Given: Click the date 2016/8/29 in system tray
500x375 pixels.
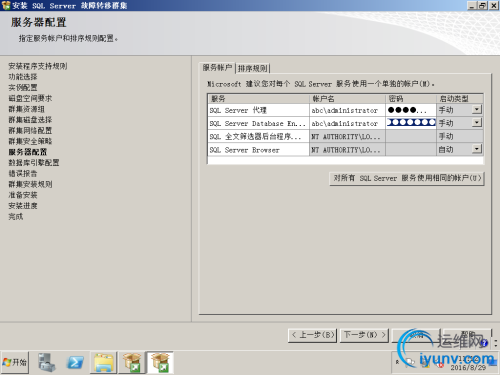Looking at the screenshot, I should [468, 367].
